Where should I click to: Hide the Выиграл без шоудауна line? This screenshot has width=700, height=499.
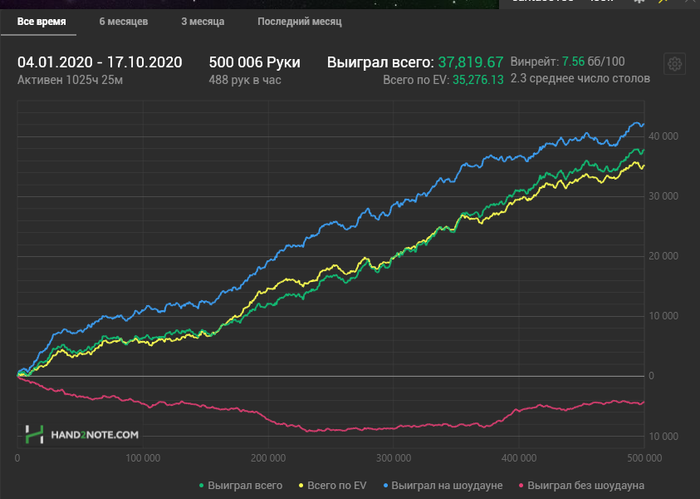click(581, 485)
